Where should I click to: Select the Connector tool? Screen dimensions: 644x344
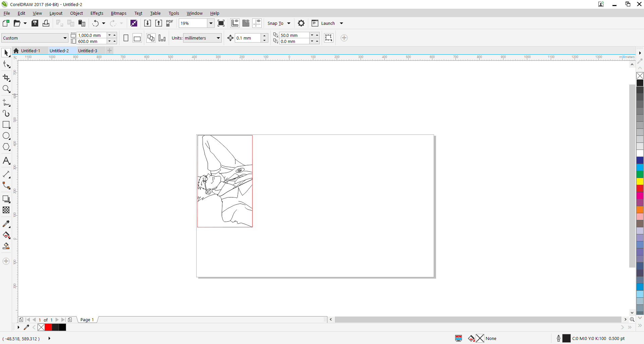6,185
